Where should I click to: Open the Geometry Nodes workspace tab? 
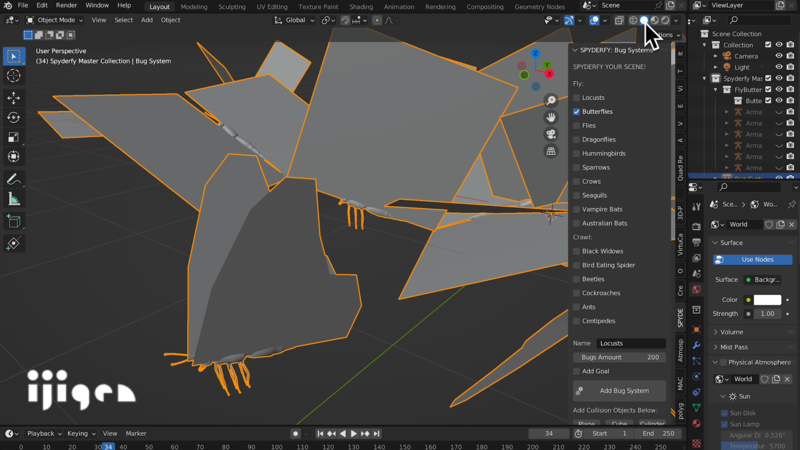[x=539, y=7]
